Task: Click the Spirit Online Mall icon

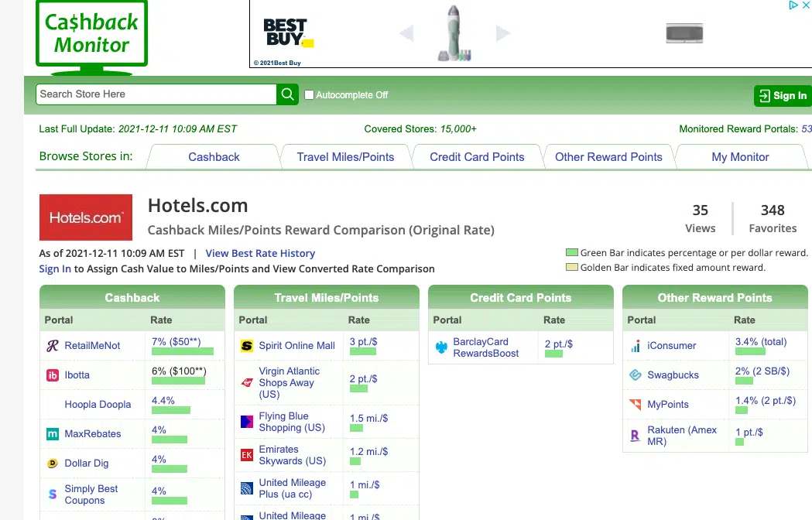Action: pos(247,345)
